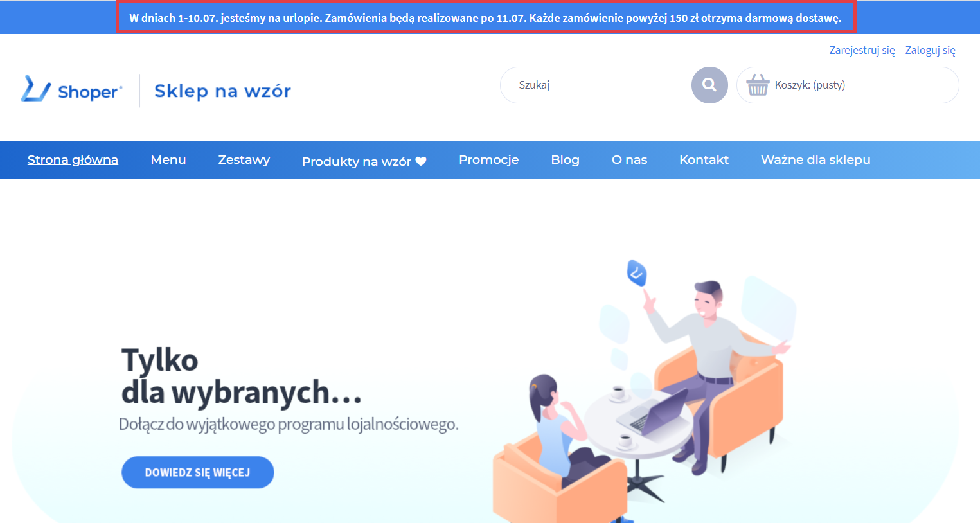Click the heart icon beside Produkty na wzór
Screen dimensions: 980x523
pyautogui.click(x=421, y=161)
